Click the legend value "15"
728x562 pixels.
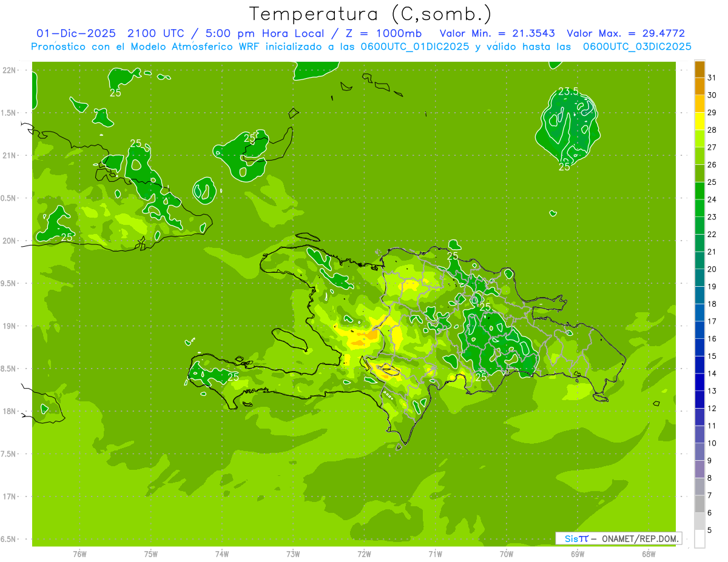click(x=712, y=356)
